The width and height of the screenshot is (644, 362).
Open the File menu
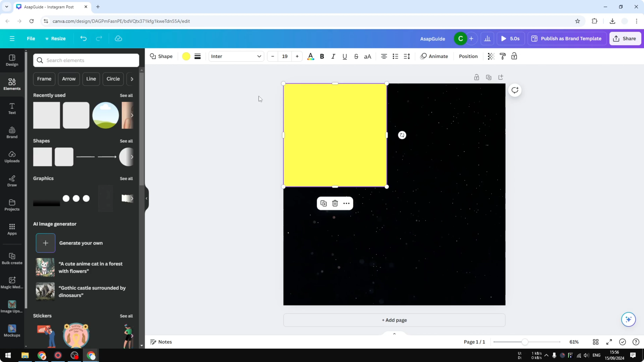click(31, 38)
